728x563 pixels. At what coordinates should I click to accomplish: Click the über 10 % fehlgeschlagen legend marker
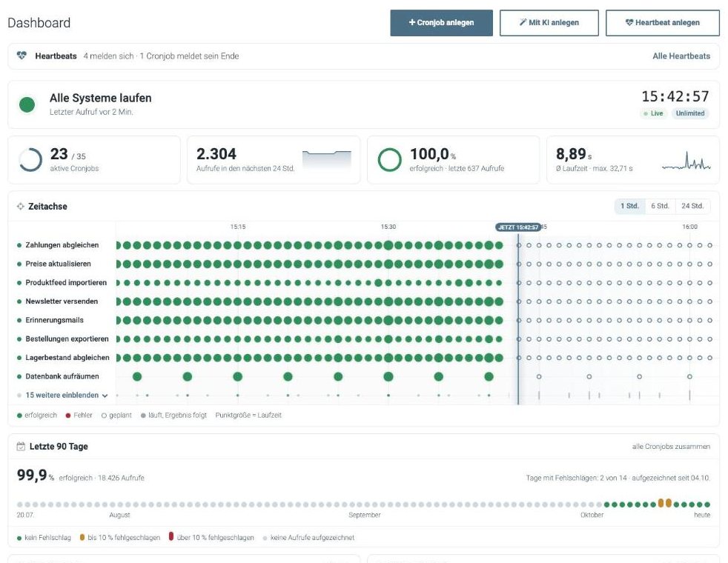171,536
